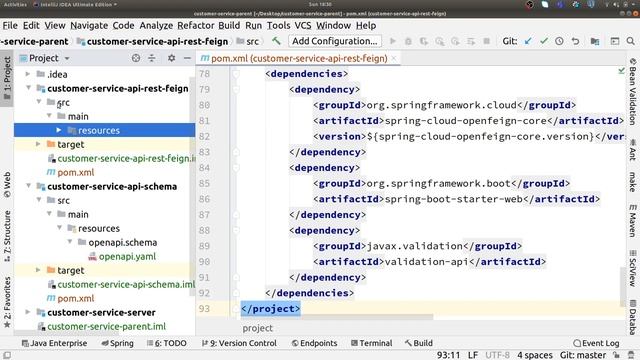640x360 pixels.
Task: Open Project Structure icon in toolbar
Action: pos(595,41)
